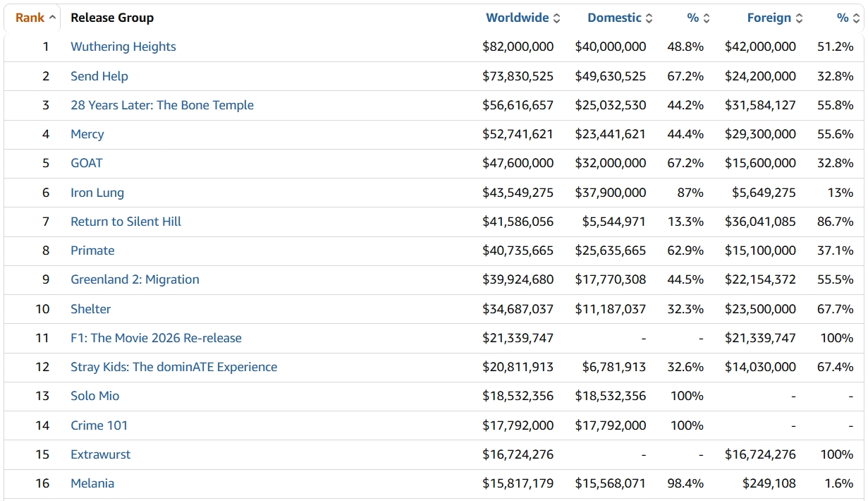This screenshot has width=868, height=501.
Task: Open Stray Kids: The dominATE Experience
Action: 173,367
